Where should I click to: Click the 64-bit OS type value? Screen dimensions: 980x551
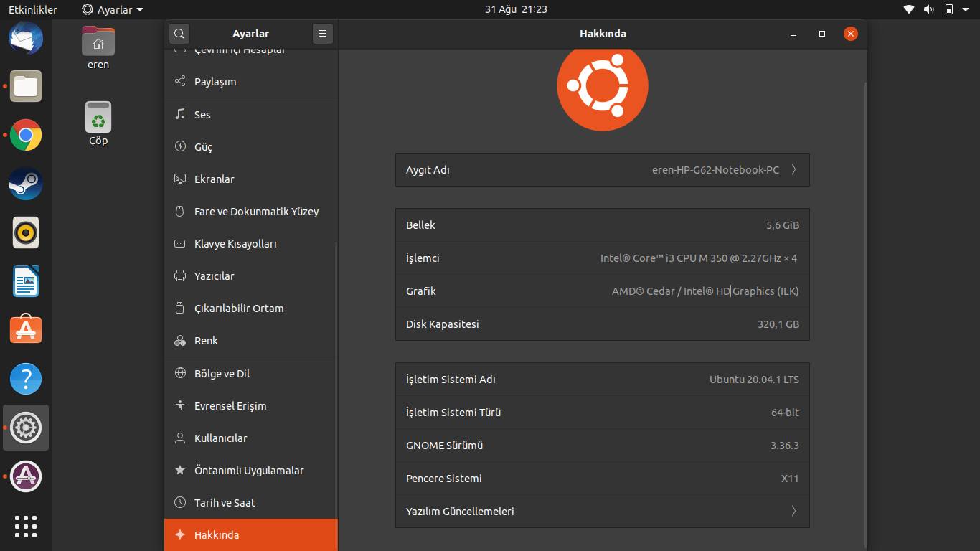pos(785,413)
